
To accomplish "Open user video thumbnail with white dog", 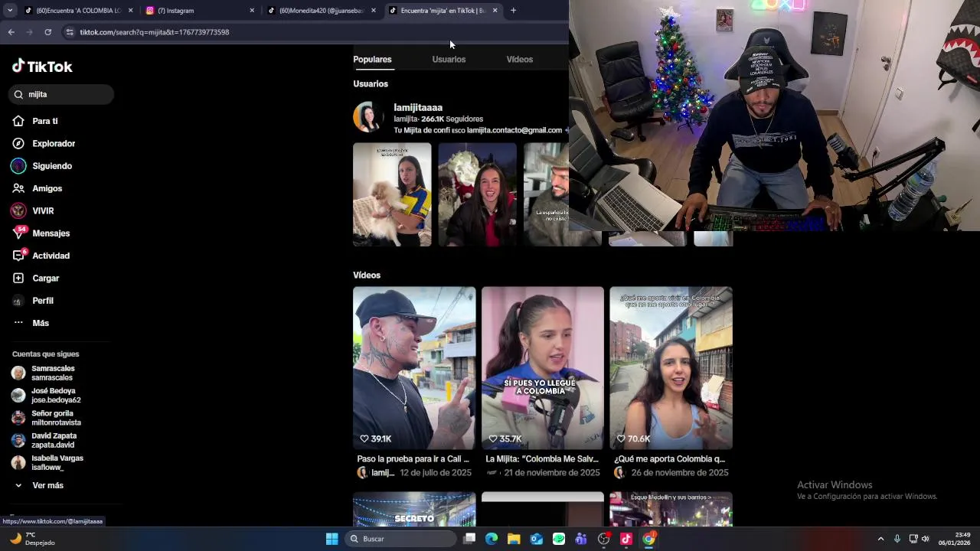I will click(392, 194).
